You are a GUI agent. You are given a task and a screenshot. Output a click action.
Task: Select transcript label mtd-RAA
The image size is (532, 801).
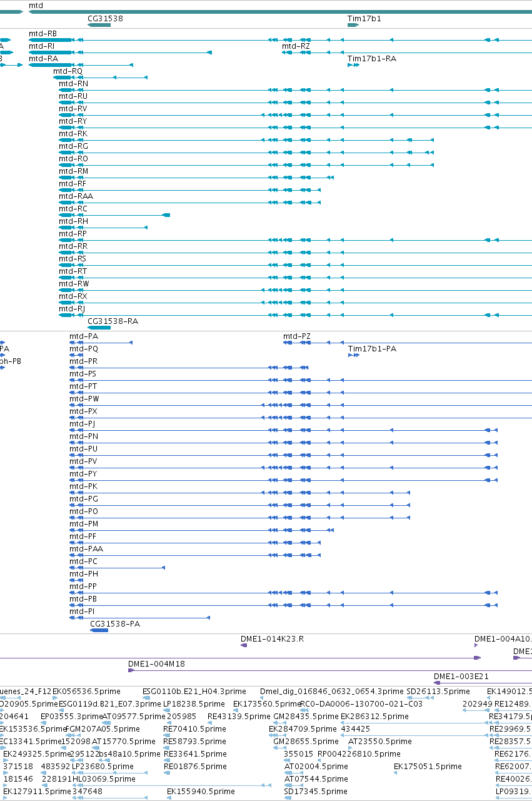[x=76, y=196]
